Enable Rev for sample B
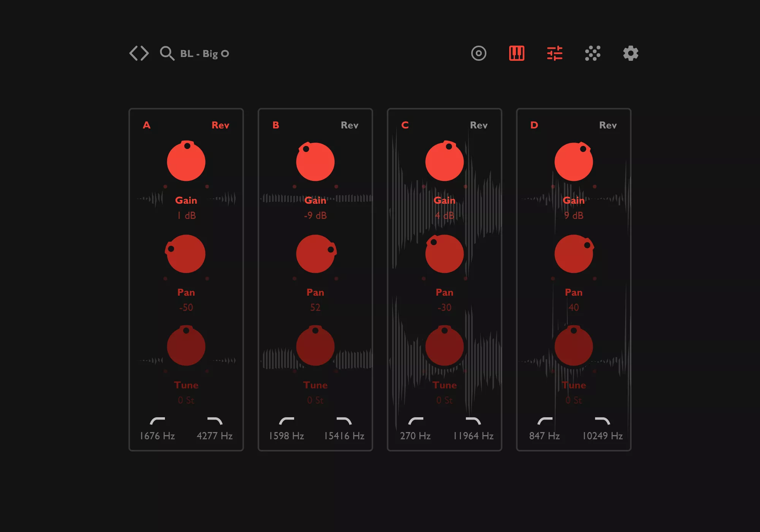Screen dimensions: 760x532 (349, 125)
